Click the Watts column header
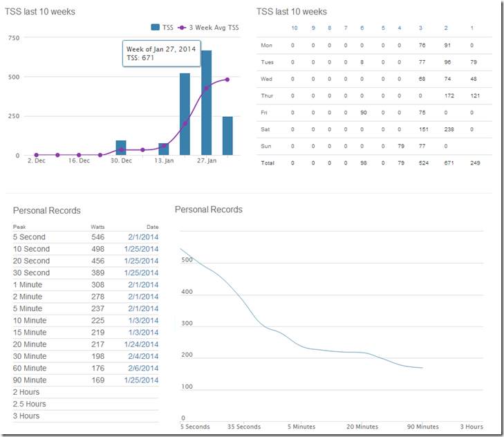This screenshot has width=504, height=437. 97,227
